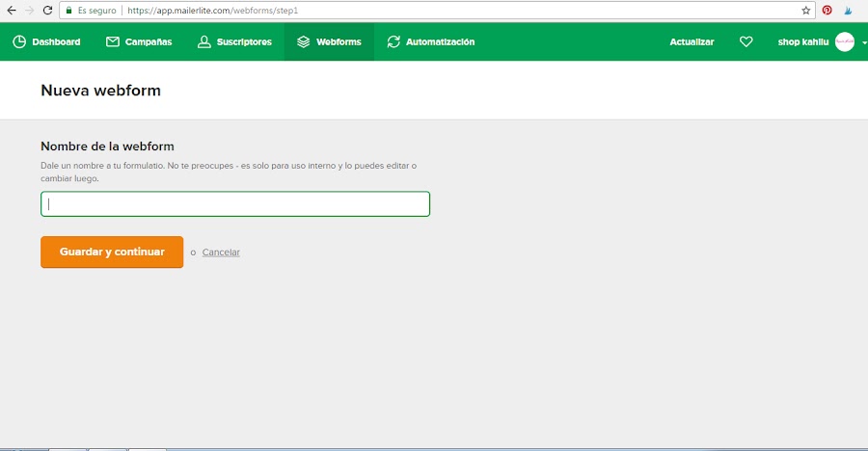The image size is (868, 451).
Task: Bookmark page with star icon
Action: (806, 11)
